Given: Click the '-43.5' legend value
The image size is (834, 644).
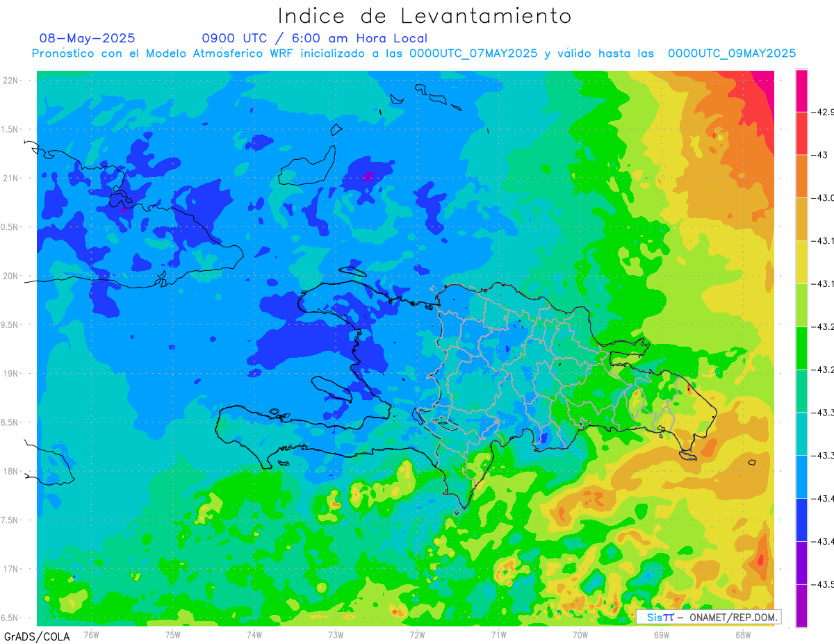Looking at the screenshot, I should pyautogui.click(x=823, y=584).
